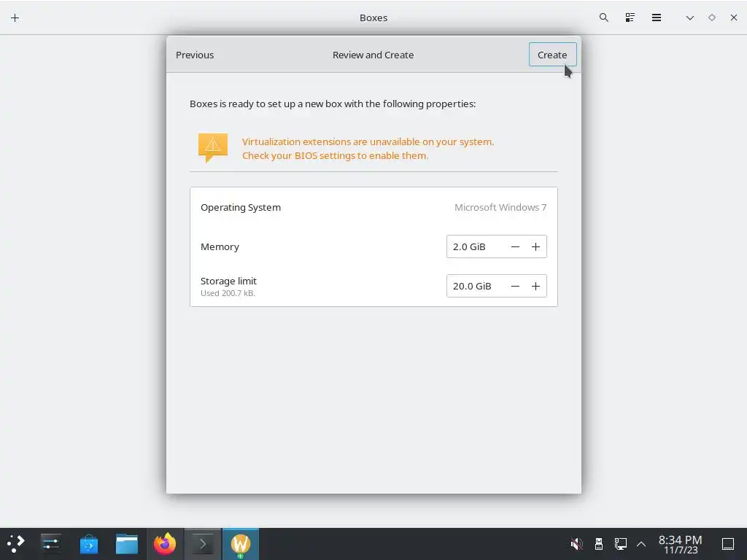Decrease Memory with minus button
This screenshot has height=560, width=747.
click(515, 246)
